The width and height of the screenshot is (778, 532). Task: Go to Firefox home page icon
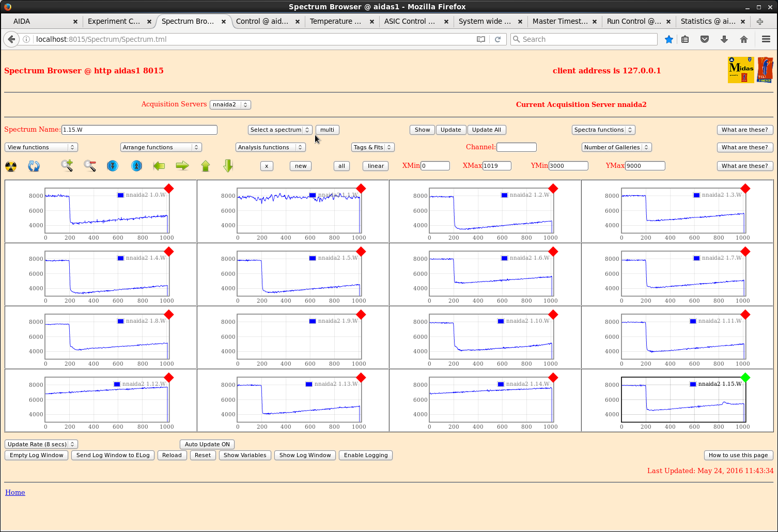pyautogui.click(x=744, y=39)
